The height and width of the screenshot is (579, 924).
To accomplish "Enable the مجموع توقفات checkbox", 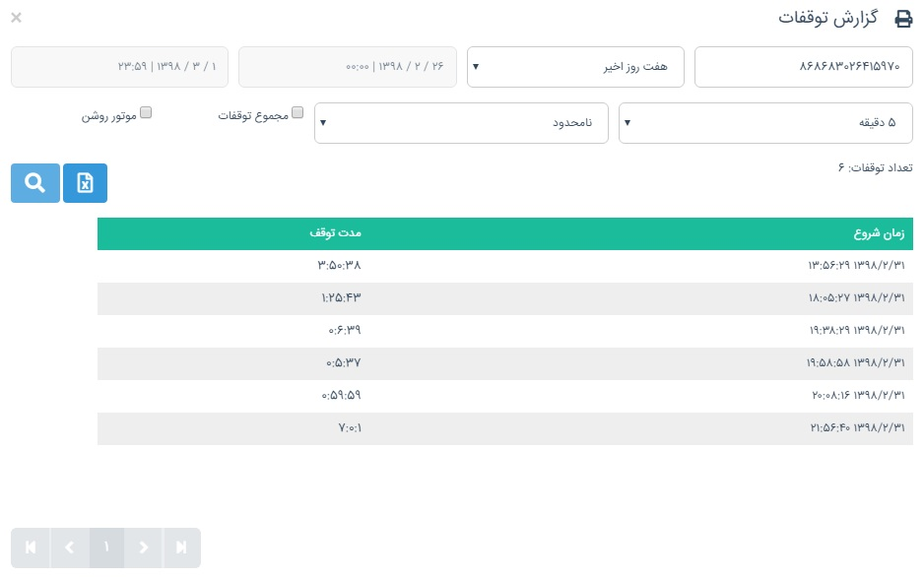I will coord(297,113).
